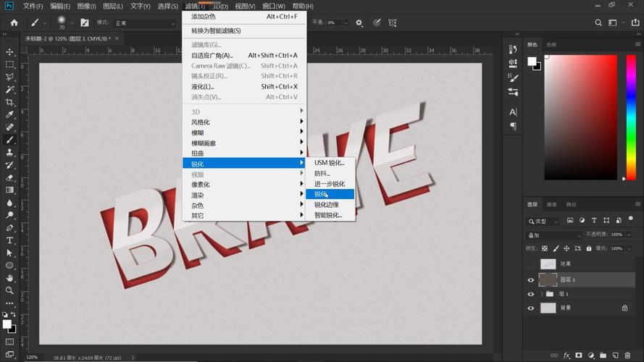Choose 转换为智能滤镜(S) menu item
This screenshot has height=362, width=644.
244,31
